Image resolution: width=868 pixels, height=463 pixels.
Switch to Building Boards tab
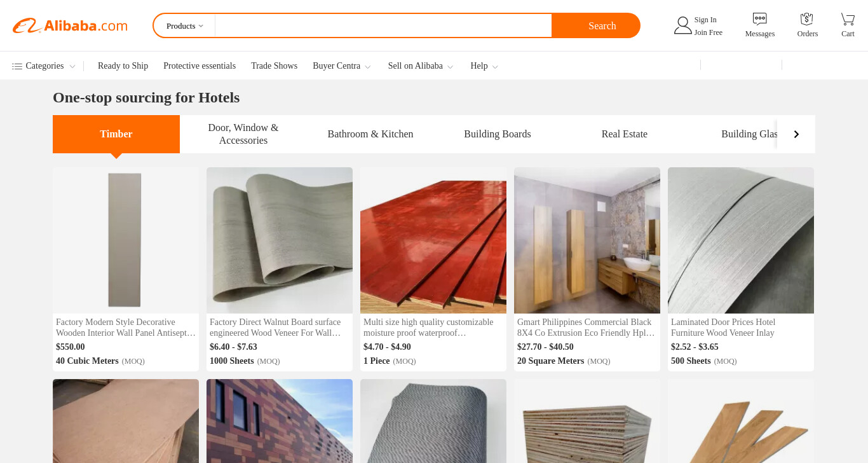(x=498, y=134)
